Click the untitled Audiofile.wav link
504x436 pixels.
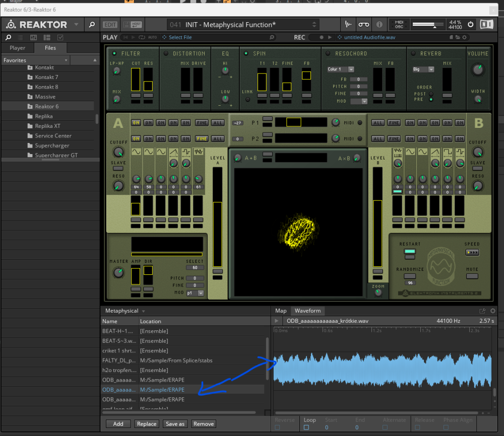click(369, 37)
